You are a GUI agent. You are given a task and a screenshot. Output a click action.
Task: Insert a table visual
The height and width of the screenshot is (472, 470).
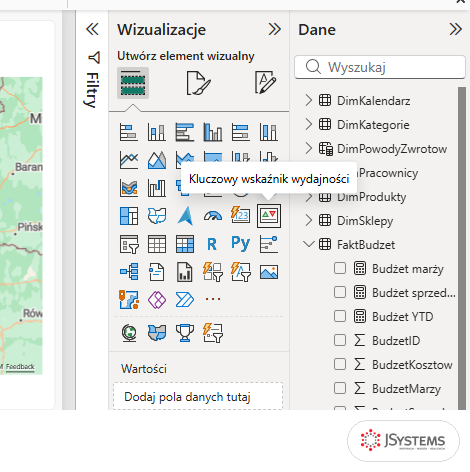(157, 244)
